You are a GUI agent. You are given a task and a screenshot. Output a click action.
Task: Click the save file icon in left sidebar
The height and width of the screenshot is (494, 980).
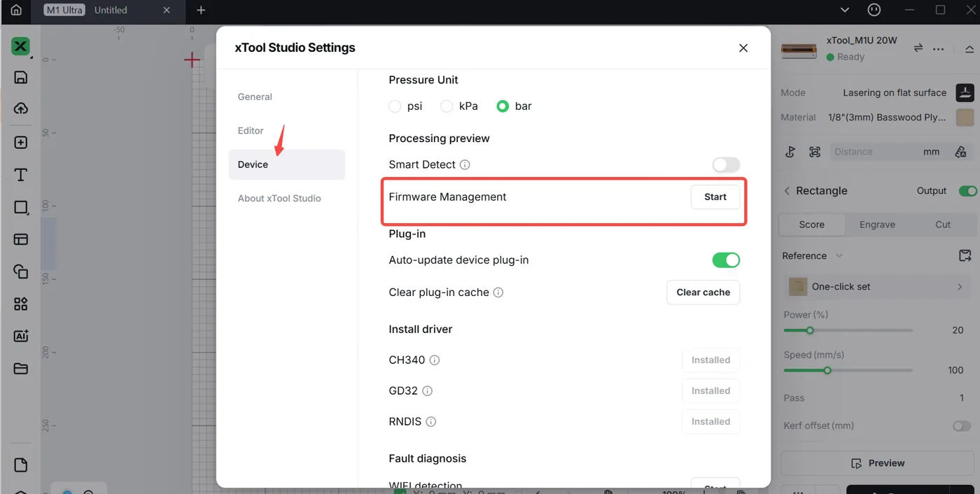20,78
